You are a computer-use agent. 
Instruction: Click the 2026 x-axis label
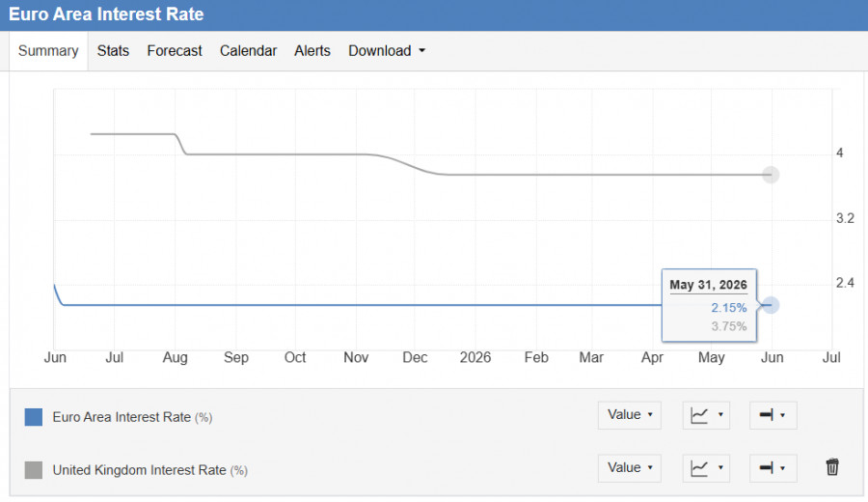point(475,357)
